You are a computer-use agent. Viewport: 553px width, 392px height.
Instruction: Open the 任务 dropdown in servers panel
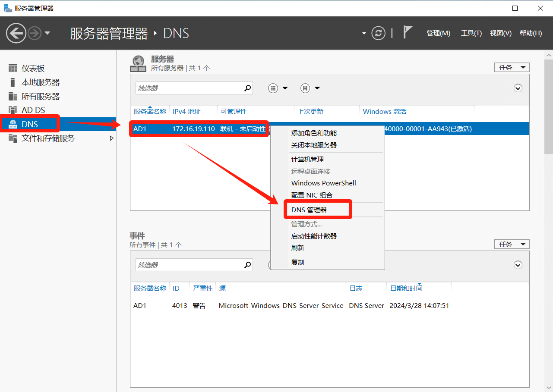pos(512,67)
